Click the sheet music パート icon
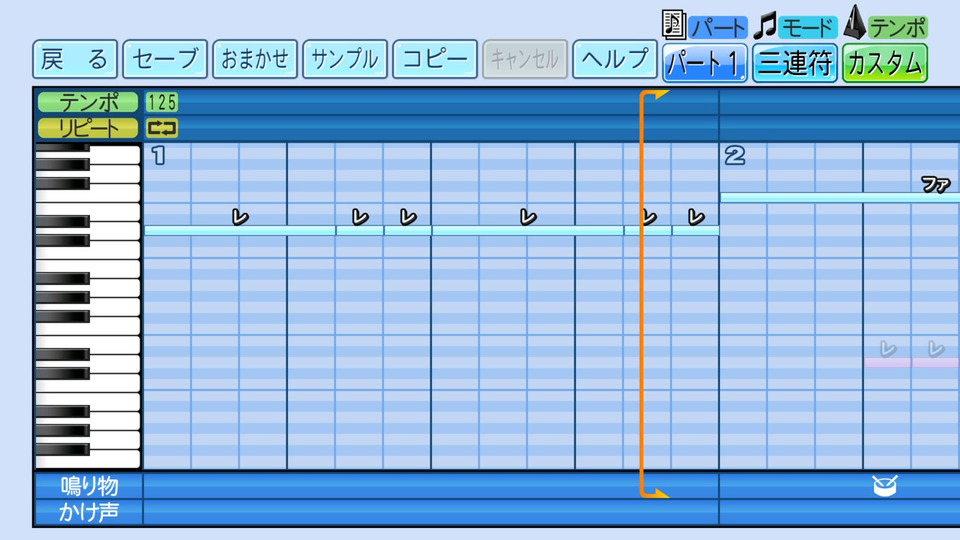The width and height of the screenshot is (960, 540). (x=673, y=24)
